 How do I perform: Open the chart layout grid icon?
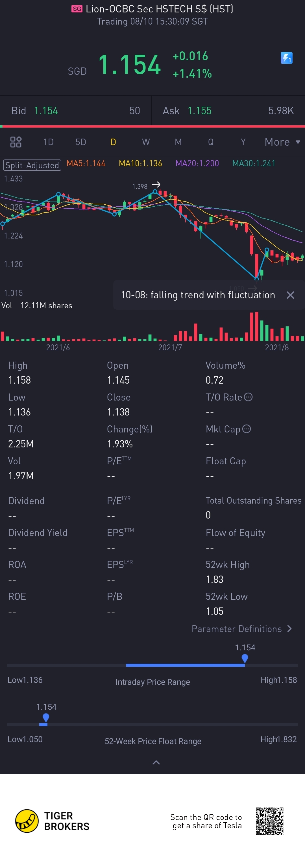16,142
